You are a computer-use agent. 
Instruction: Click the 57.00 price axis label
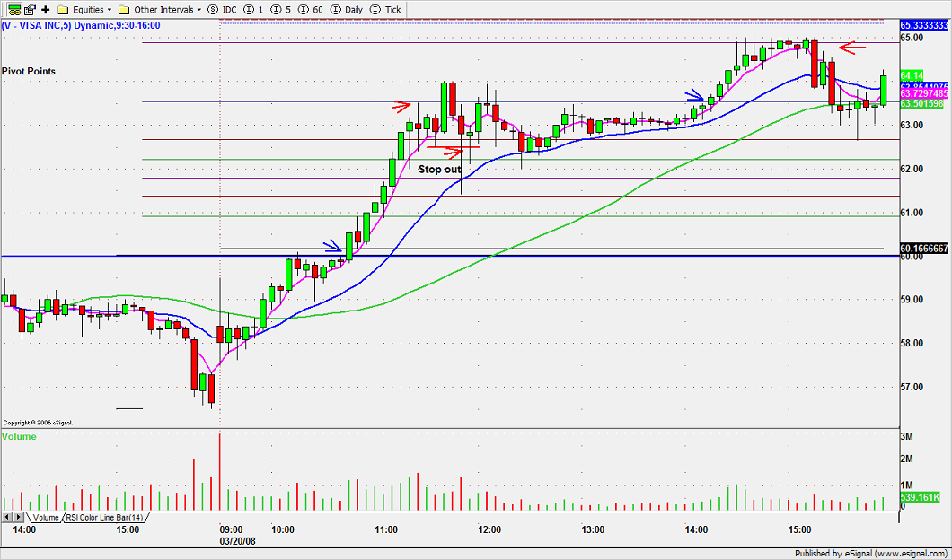912,387
